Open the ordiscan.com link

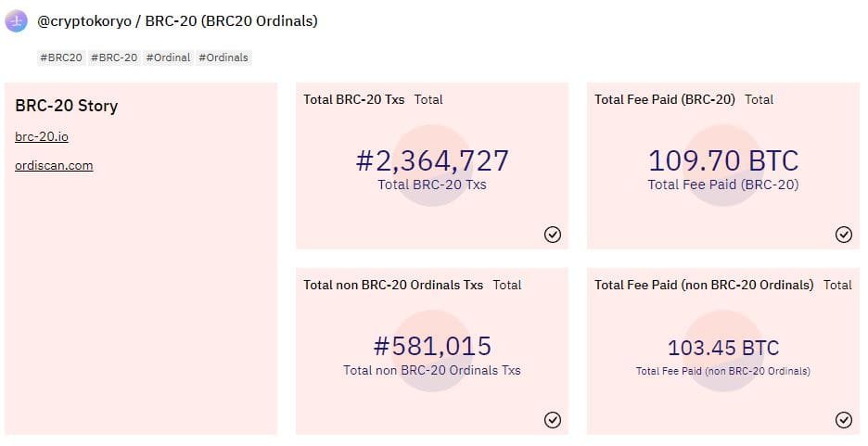pos(54,165)
